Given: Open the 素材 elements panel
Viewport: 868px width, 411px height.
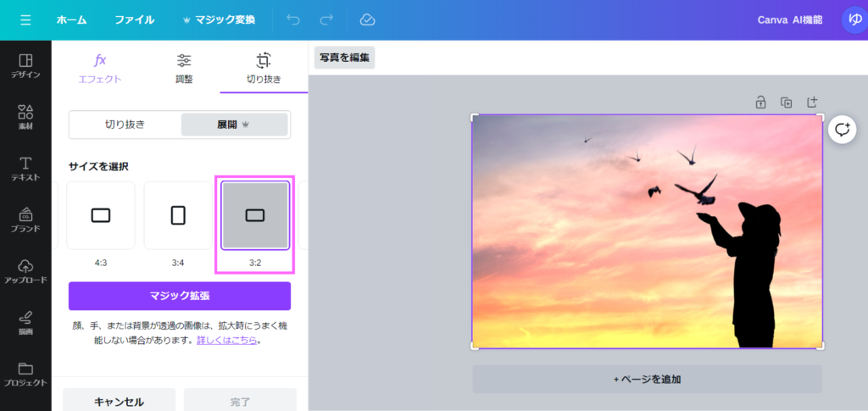Looking at the screenshot, I should [x=25, y=117].
